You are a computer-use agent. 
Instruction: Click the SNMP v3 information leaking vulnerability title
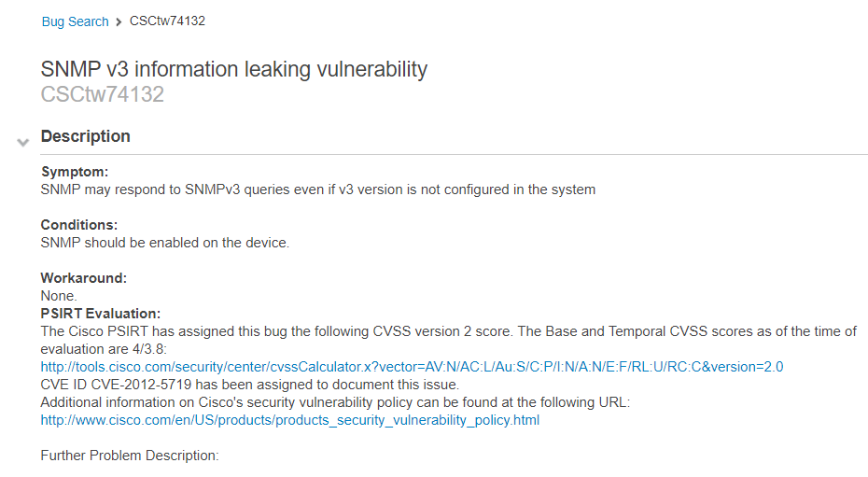[234, 69]
